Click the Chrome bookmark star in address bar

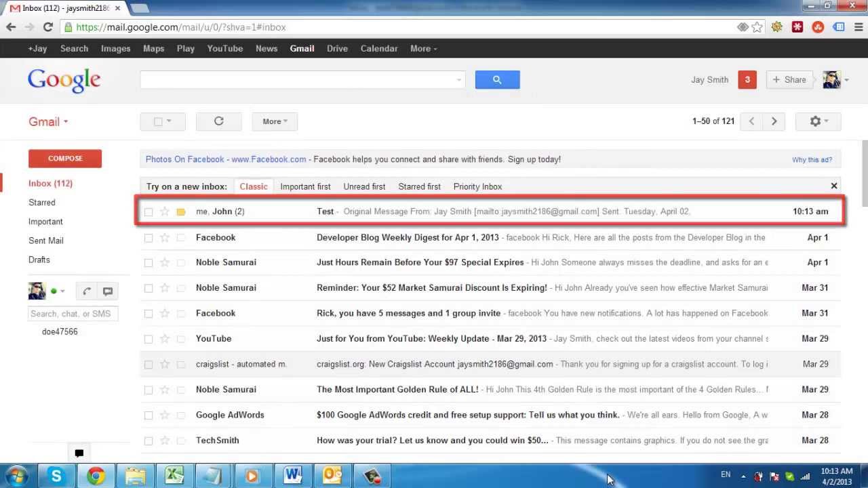pyautogui.click(x=757, y=27)
